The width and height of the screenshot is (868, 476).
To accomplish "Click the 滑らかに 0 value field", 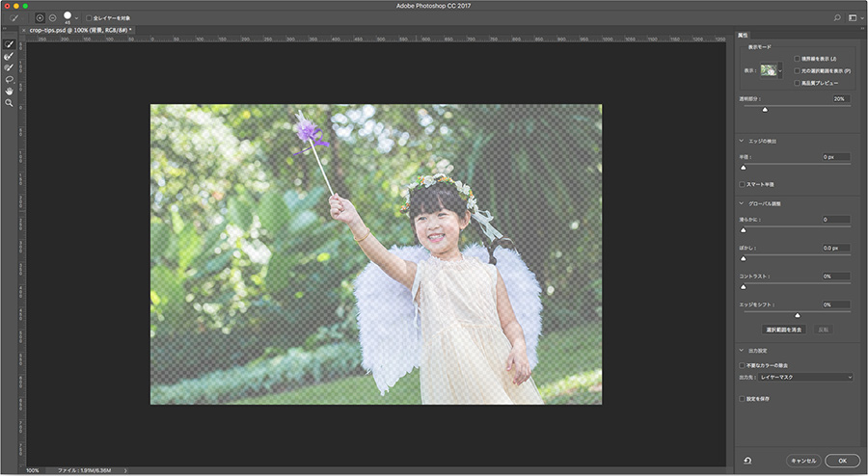I will tap(836, 220).
